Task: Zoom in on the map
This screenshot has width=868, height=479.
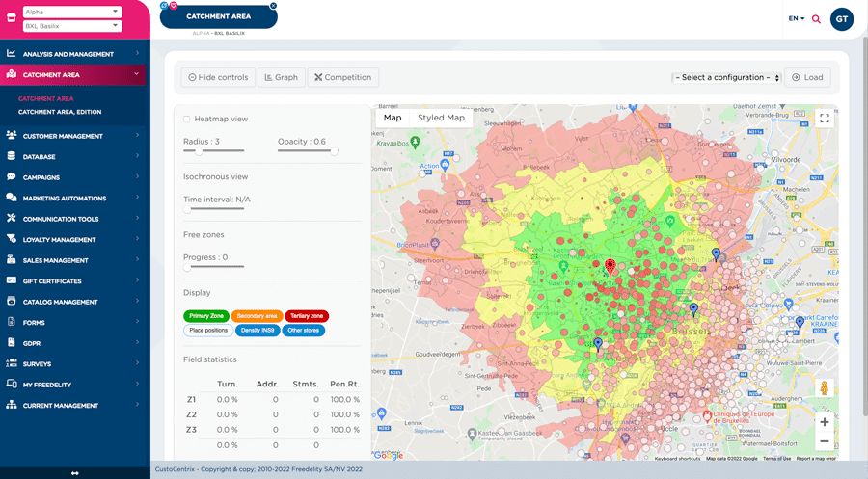Action: coord(824,422)
